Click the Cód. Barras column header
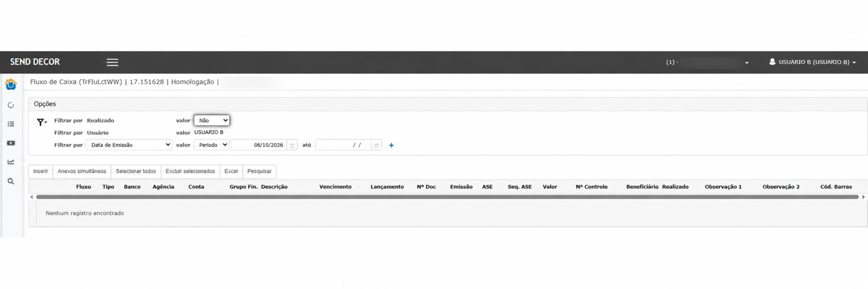Viewport: 868px width, 289px height. coord(836,187)
